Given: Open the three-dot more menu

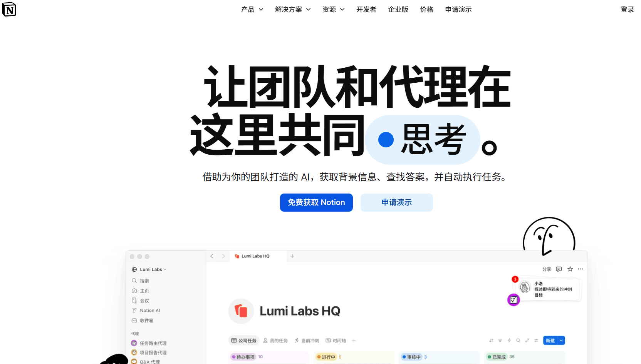Looking at the screenshot, I should [x=581, y=269].
